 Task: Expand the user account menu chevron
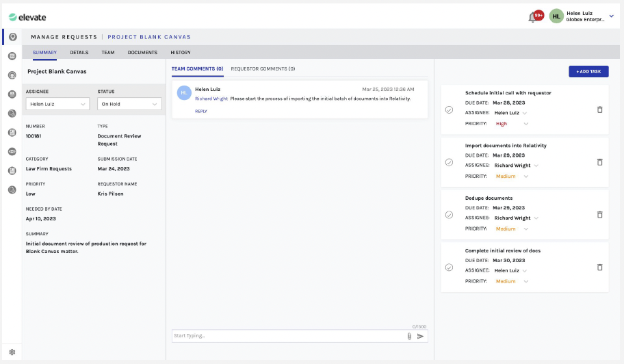(611, 16)
